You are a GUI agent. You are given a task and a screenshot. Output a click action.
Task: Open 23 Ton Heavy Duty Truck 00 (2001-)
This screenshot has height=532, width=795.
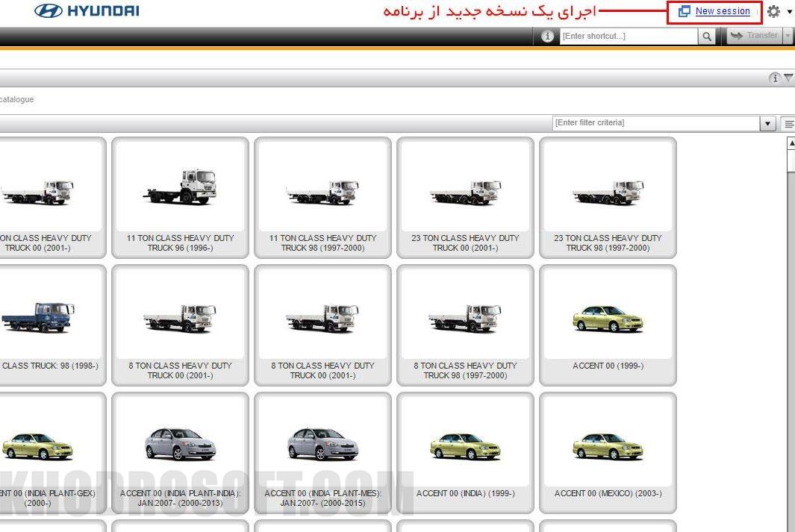(x=465, y=198)
